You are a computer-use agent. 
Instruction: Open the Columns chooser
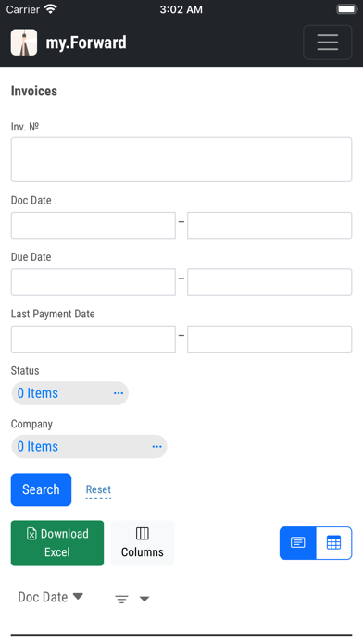pyautogui.click(x=143, y=542)
